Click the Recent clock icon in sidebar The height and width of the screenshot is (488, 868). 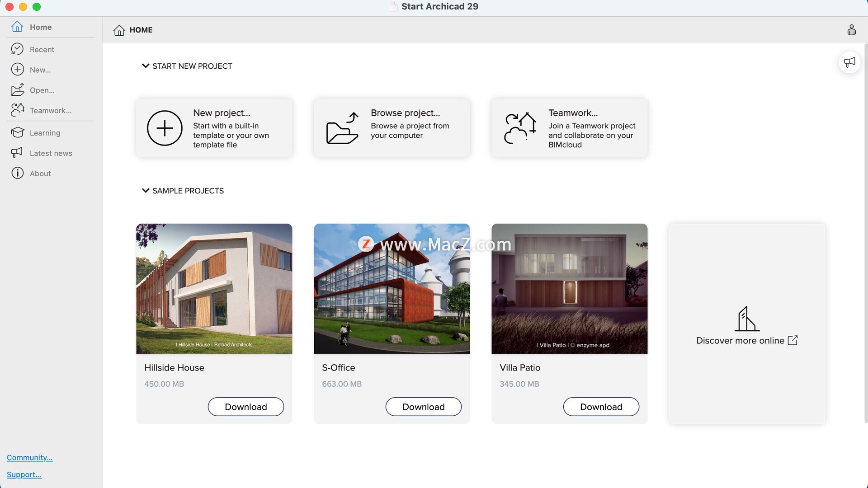(x=17, y=49)
